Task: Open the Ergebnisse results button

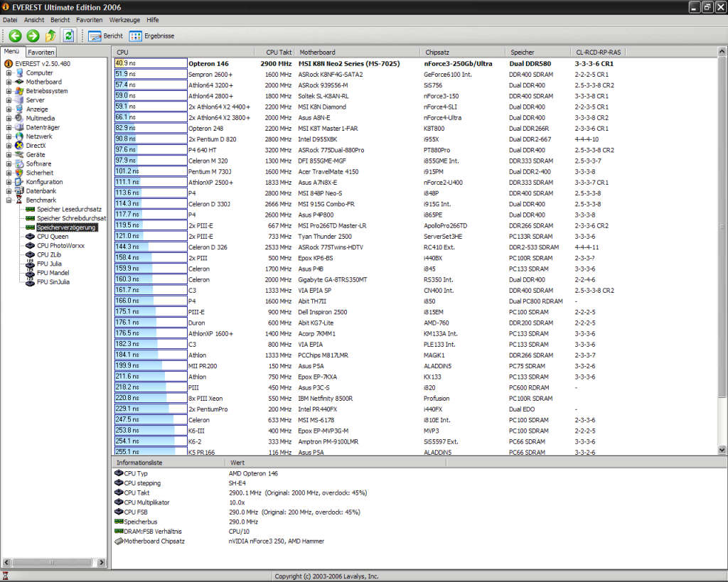Action: click(x=152, y=36)
